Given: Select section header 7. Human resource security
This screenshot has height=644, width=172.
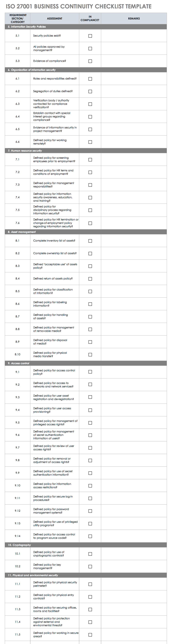Looking at the screenshot, I should [x=25, y=151].
